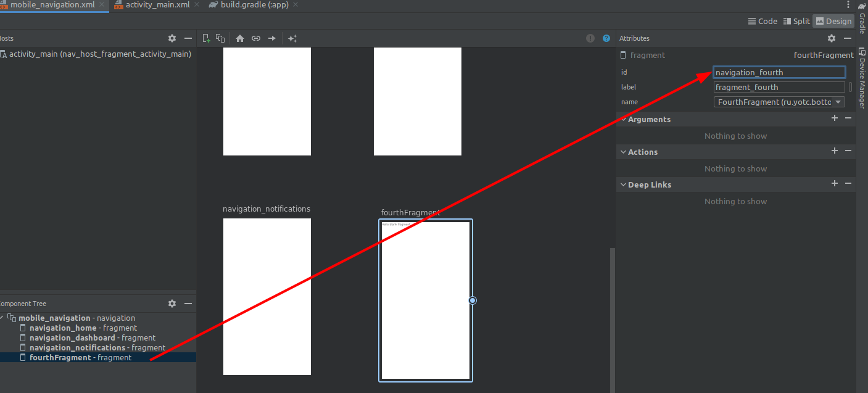Click the New Destination icon
868x393 pixels.
tap(207, 38)
